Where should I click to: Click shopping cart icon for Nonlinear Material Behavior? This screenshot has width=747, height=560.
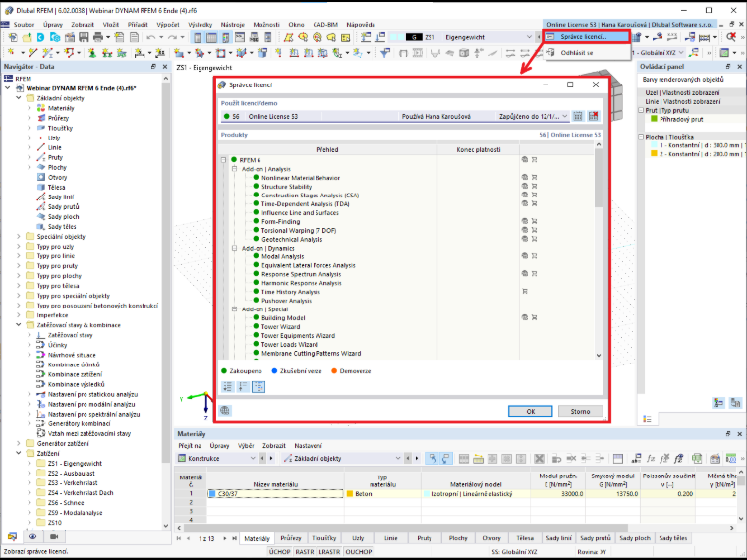[534, 177]
